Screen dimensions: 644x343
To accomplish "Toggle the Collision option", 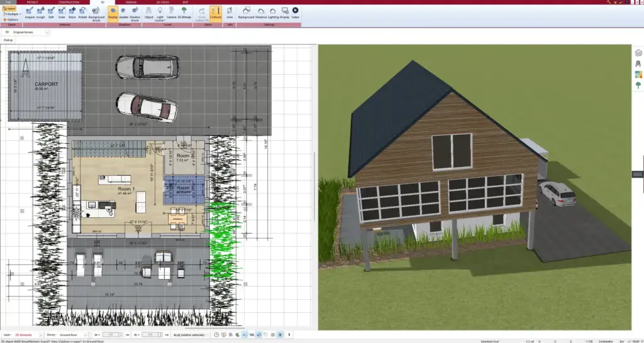I will 216,13.
